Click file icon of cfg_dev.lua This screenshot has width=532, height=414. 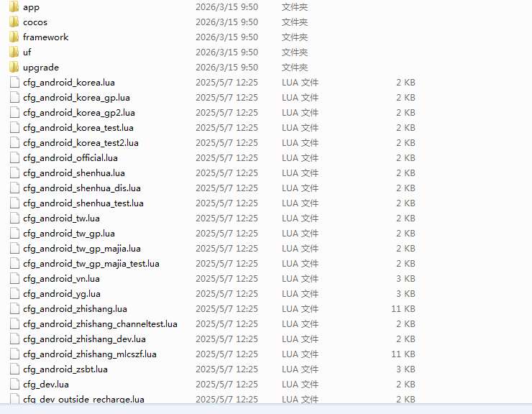coord(14,384)
